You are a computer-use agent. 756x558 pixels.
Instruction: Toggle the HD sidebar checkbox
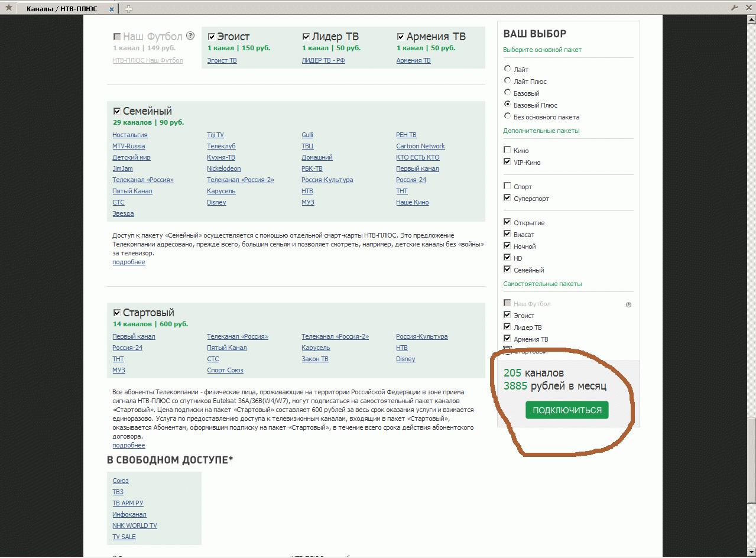[x=507, y=257]
